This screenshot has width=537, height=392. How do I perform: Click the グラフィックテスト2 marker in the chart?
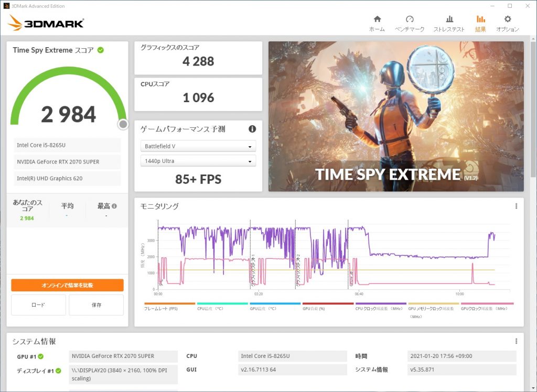(x=298, y=270)
